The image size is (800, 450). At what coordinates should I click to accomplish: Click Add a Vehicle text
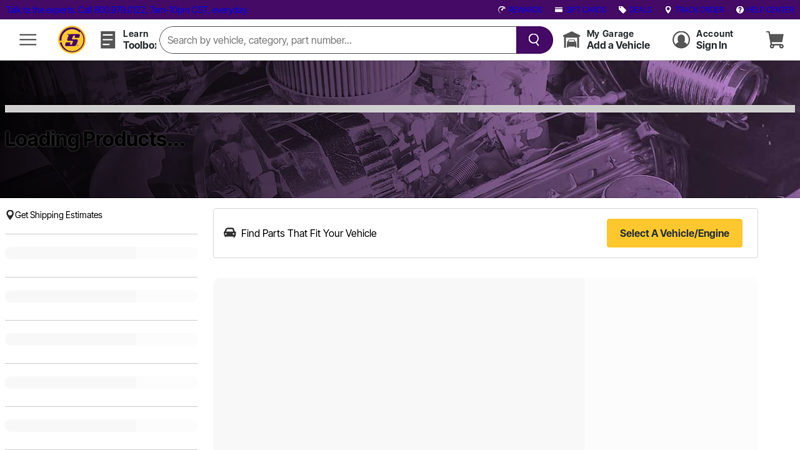[618, 46]
